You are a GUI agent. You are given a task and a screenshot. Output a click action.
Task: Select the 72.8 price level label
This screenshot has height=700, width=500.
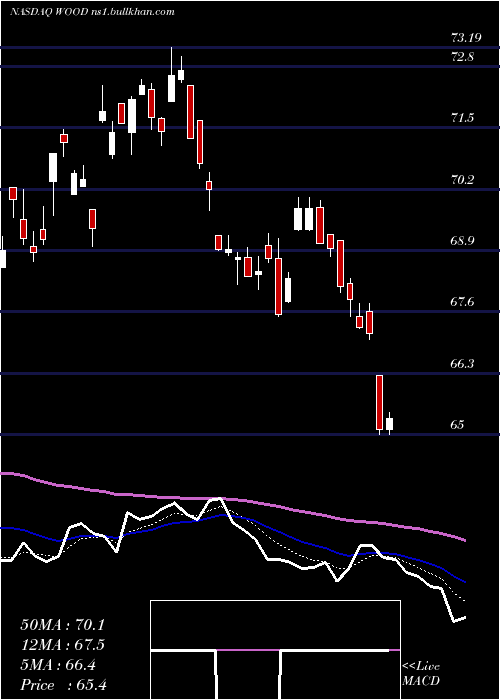tap(462, 57)
